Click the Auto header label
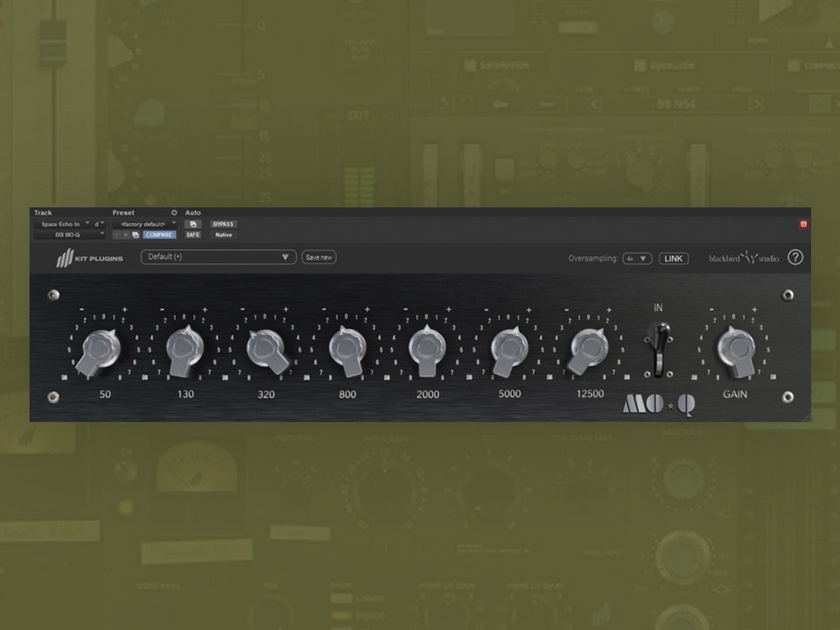Image resolution: width=840 pixels, height=630 pixels. [192, 213]
